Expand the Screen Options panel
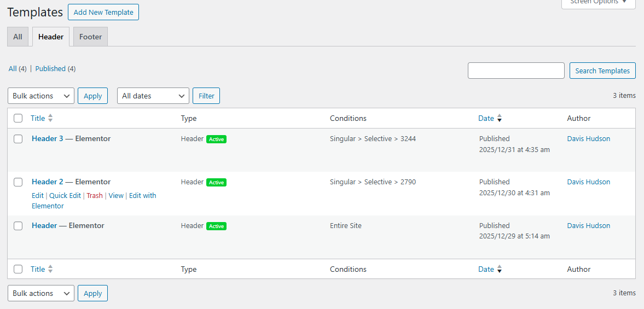The image size is (644, 309). [599, 3]
